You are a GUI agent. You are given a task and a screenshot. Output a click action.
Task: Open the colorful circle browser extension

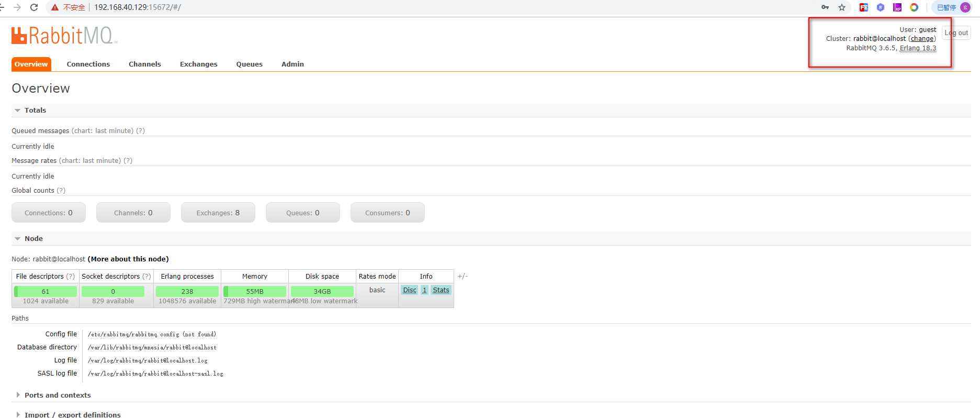pos(914,7)
